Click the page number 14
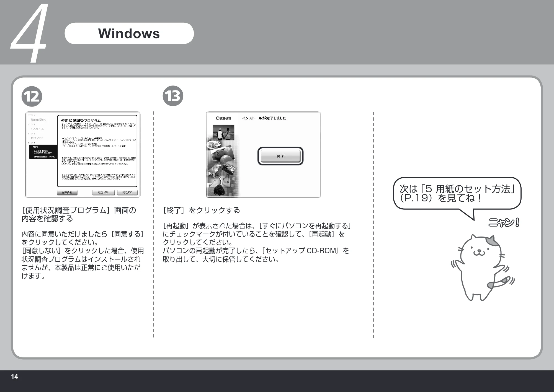Viewport: 554px width, 392px height. pyautogui.click(x=14, y=377)
